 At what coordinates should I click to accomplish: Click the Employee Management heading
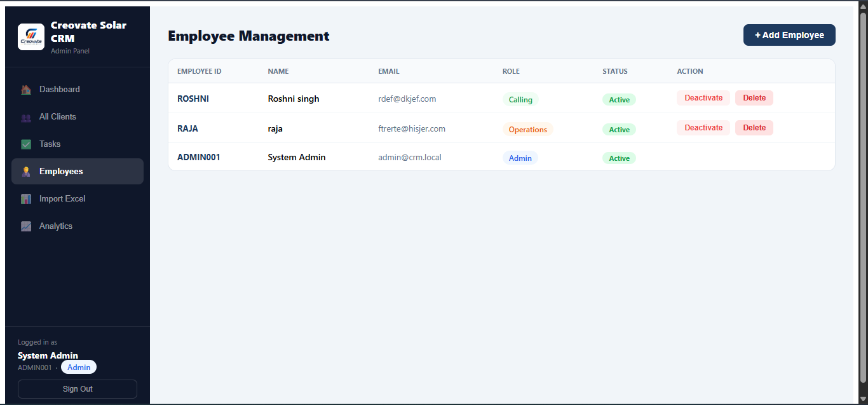[248, 36]
